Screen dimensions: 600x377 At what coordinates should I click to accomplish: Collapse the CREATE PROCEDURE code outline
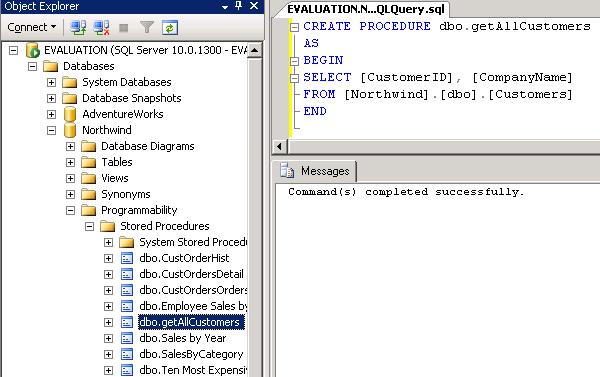(x=294, y=27)
